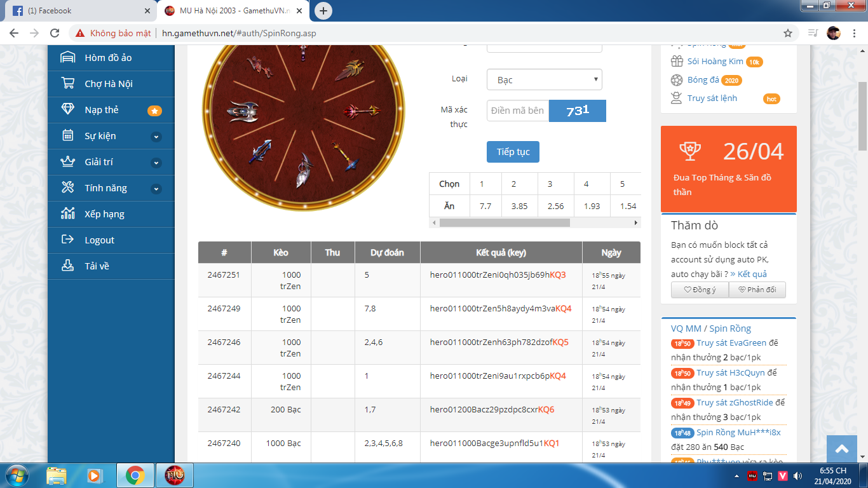Click the Tải về download icon
This screenshot has height=488, width=868.
click(67, 266)
